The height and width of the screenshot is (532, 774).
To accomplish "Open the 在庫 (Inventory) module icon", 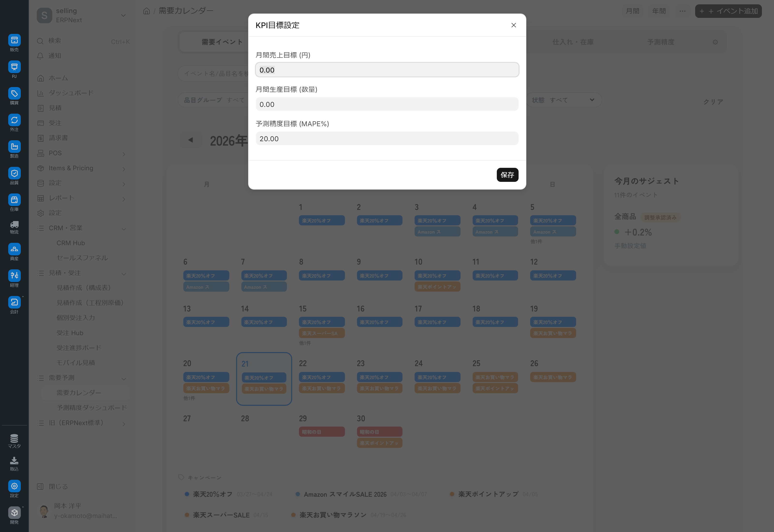I will (x=14, y=200).
